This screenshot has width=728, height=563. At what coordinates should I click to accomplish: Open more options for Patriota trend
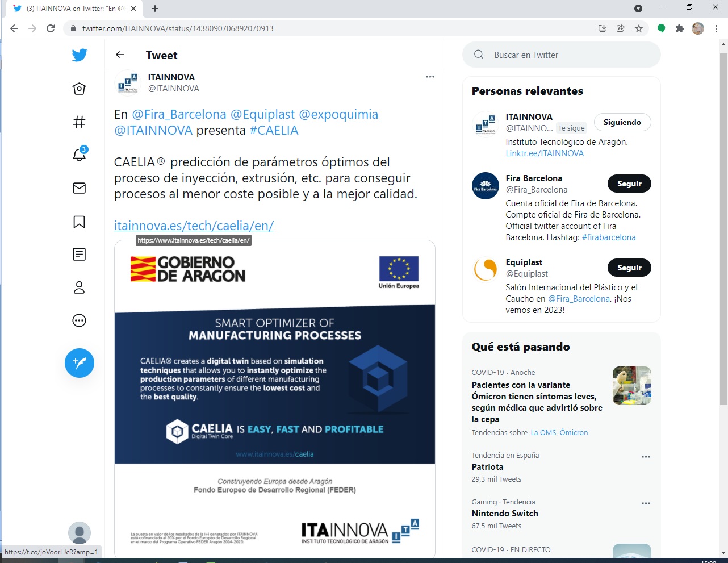click(646, 457)
